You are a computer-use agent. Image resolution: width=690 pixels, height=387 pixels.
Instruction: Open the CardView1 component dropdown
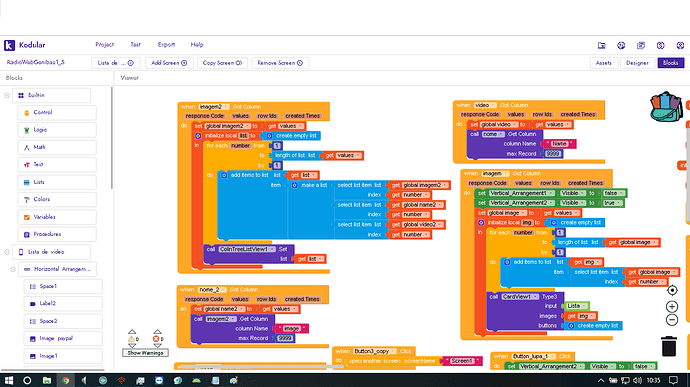point(519,297)
